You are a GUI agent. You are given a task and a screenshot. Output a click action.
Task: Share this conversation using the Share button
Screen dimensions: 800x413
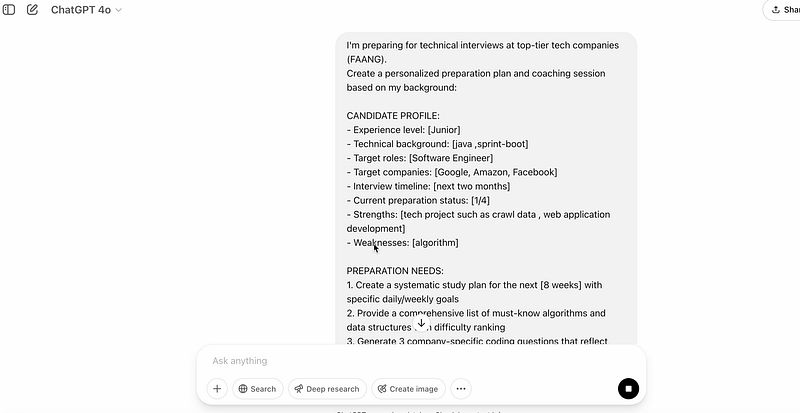[x=783, y=10]
